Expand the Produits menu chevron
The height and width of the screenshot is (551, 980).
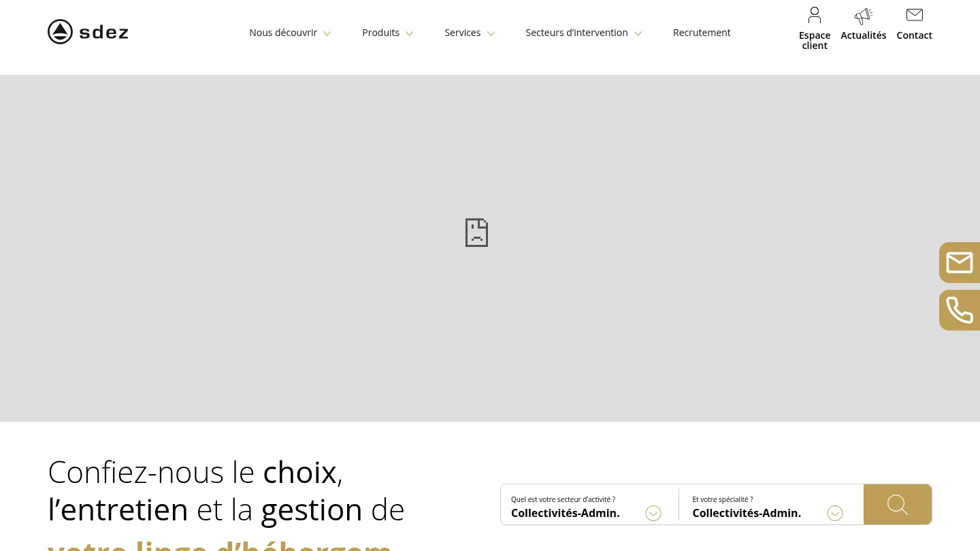[x=409, y=33]
